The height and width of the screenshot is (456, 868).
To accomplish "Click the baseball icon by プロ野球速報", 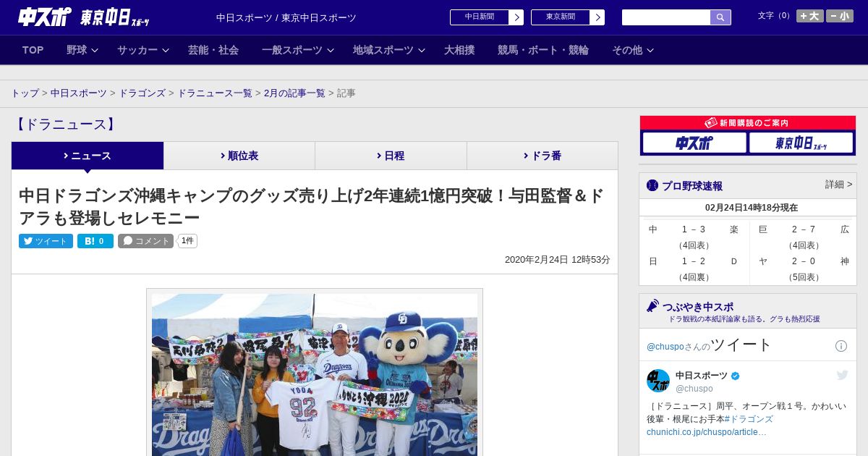I will [652, 185].
